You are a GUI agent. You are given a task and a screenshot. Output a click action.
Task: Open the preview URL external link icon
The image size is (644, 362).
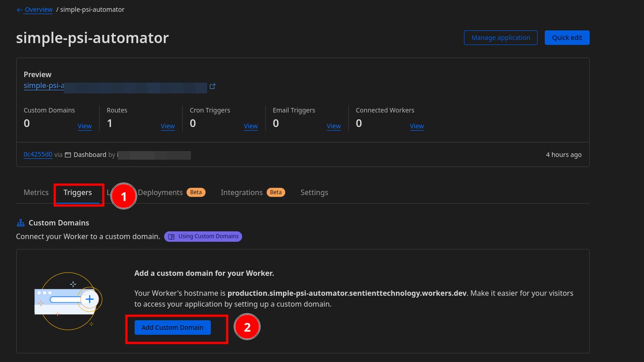[212, 86]
